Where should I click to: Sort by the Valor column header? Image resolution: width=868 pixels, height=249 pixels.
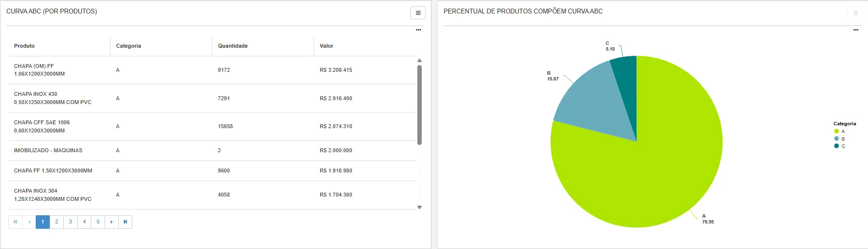click(x=327, y=46)
